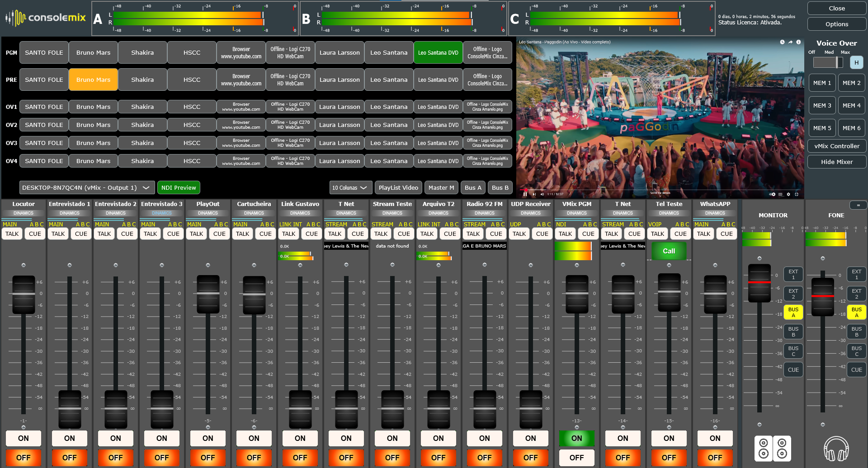Image resolution: width=868 pixels, height=468 pixels.
Task: Switch to the Bus B view
Action: pyautogui.click(x=500, y=187)
